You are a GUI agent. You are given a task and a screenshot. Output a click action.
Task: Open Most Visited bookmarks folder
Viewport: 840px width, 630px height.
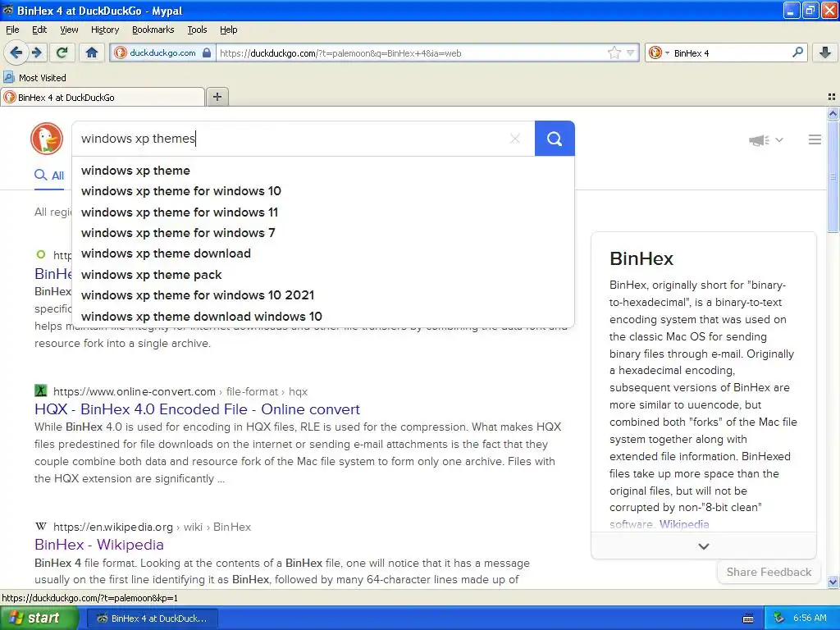35,78
